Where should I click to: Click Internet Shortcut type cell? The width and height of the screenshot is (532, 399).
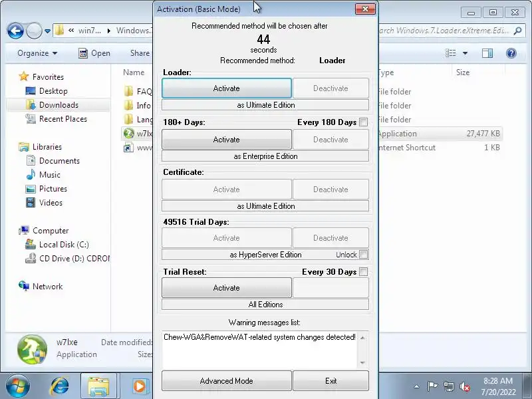[406, 147]
